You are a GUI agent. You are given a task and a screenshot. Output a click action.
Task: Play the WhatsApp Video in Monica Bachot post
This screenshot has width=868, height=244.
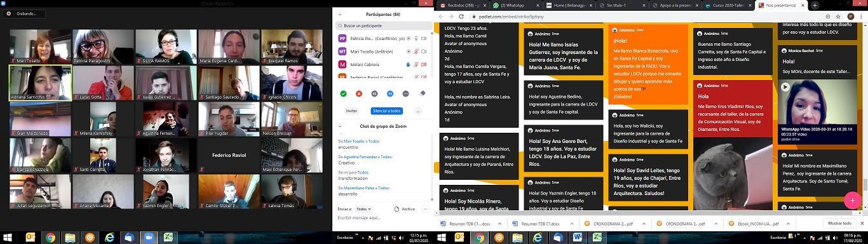click(x=785, y=87)
